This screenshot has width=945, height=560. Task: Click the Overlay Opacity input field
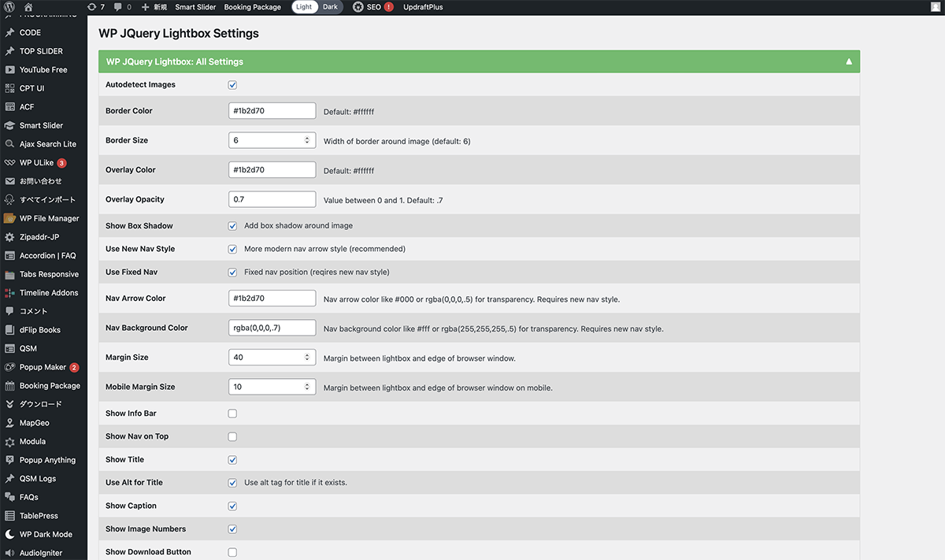click(272, 199)
